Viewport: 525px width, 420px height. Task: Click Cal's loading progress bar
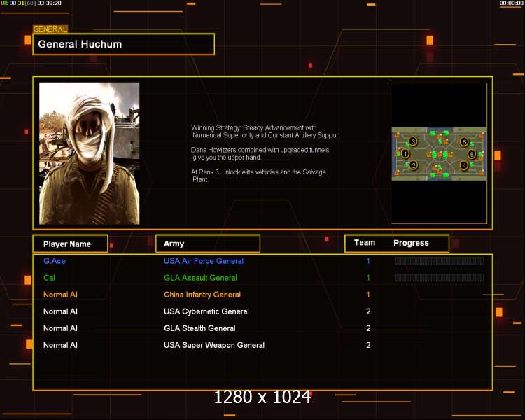440,277
